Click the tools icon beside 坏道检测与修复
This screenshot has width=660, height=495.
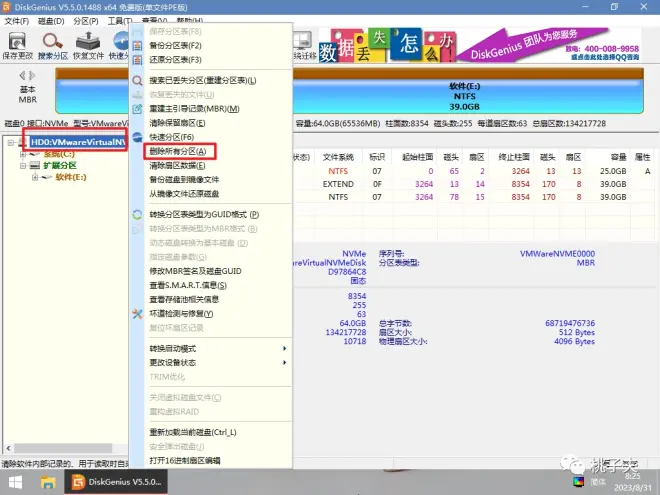137,314
